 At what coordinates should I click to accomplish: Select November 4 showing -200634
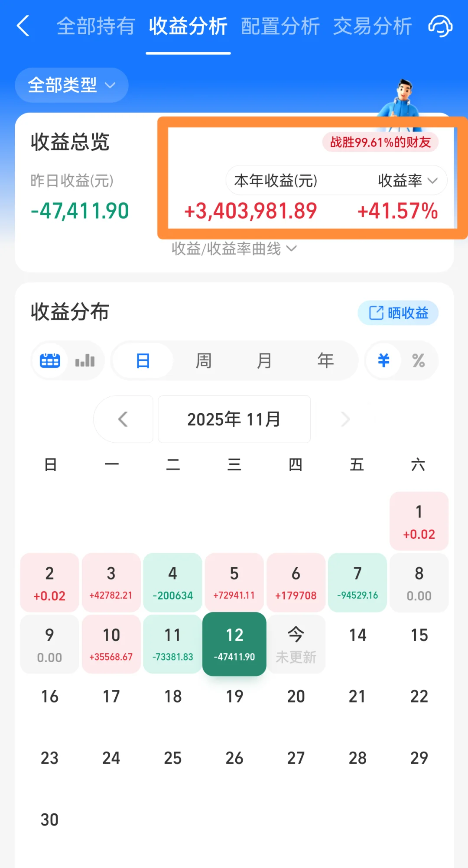point(172,583)
